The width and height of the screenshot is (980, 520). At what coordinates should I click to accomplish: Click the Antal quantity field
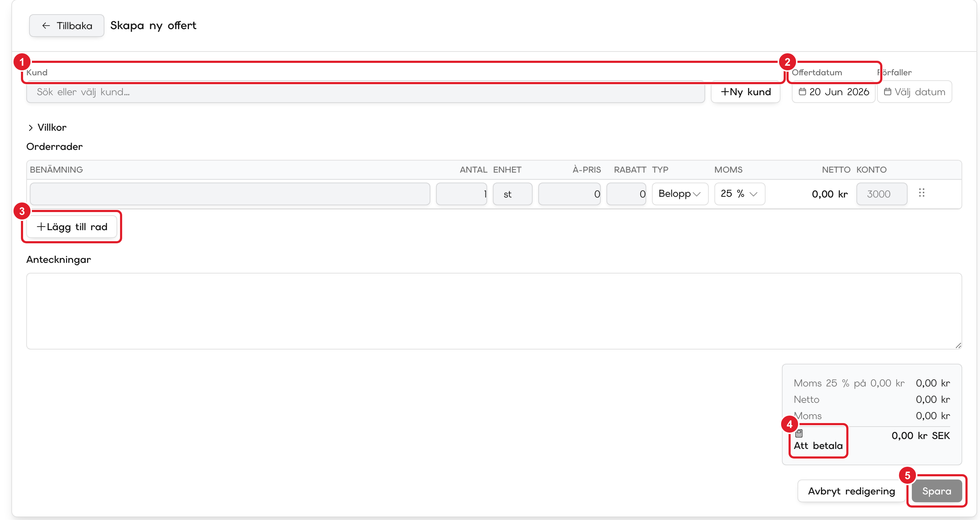(462, 194)
